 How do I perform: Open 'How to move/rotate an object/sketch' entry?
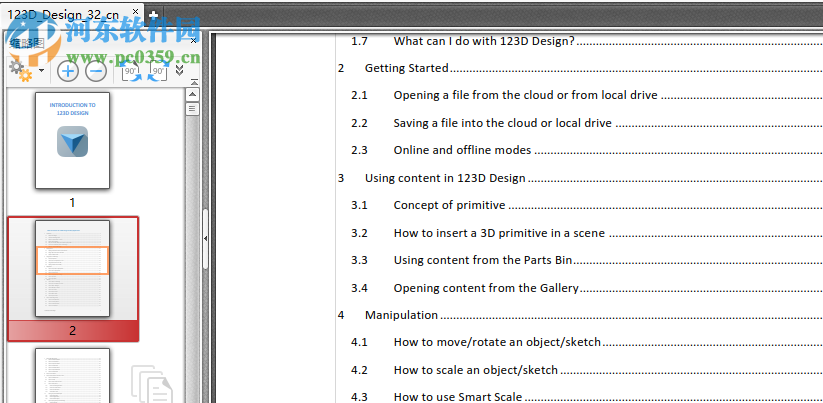click(x=497, y=343)
